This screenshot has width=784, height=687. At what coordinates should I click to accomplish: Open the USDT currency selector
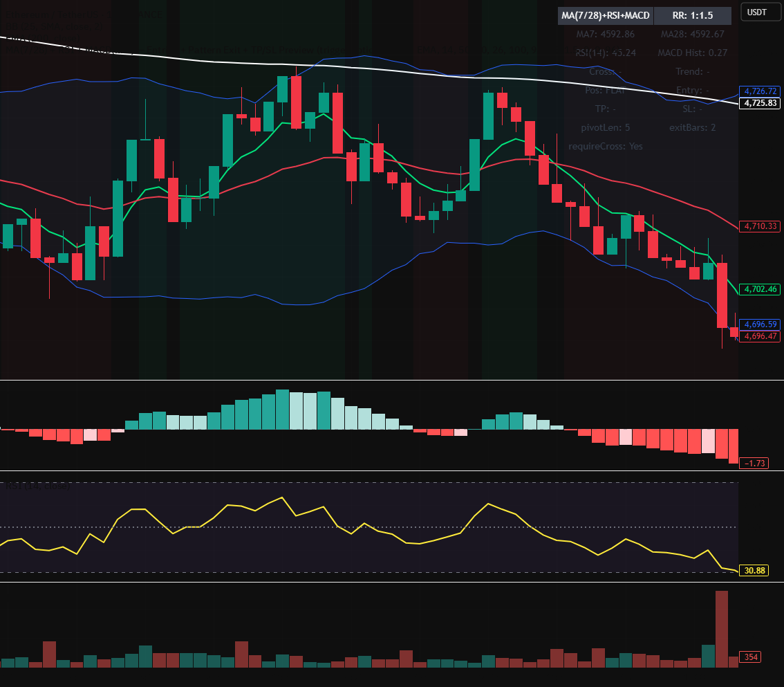(x=760, y=12)
